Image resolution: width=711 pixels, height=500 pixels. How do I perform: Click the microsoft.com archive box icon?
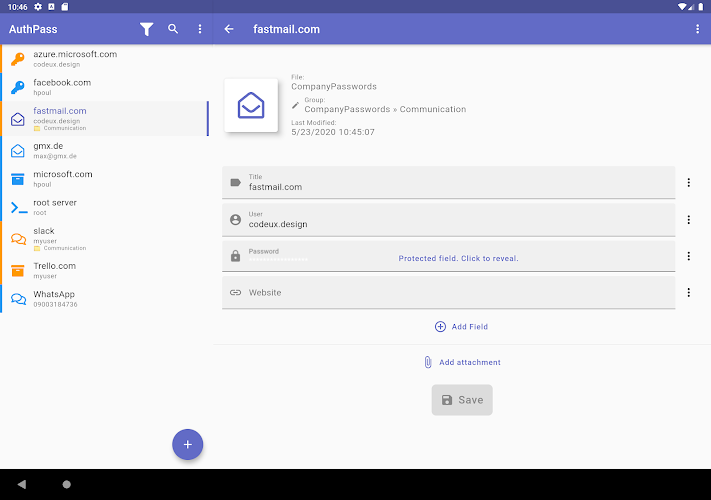18,179
